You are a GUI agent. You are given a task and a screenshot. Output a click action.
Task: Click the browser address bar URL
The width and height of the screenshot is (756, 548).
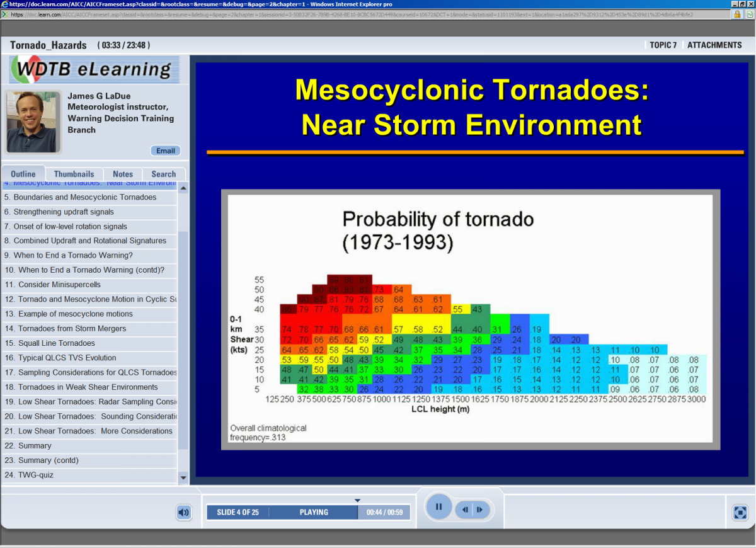[x=353, y=14]
